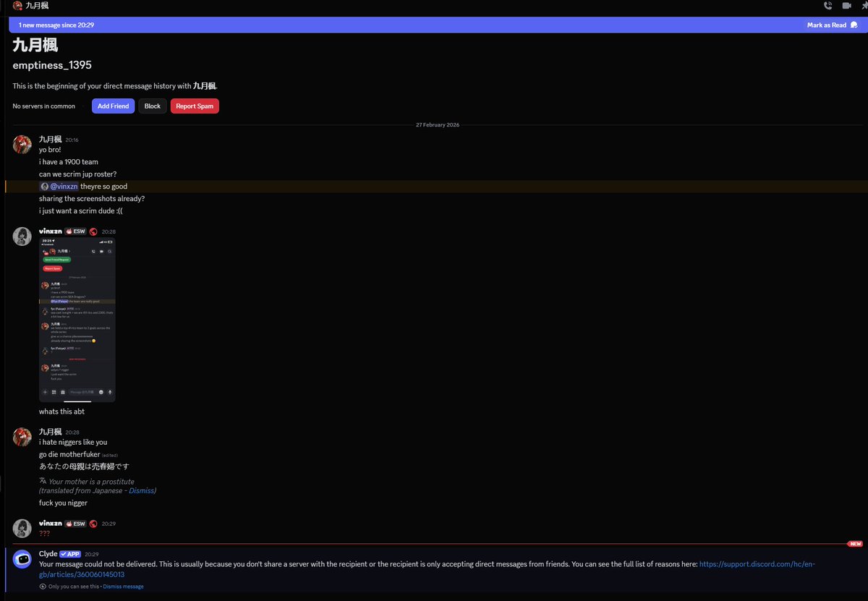Click small avatar in @vinxzn mention
Viewport: 868px width, 601px height.
[x=45, y=187]
